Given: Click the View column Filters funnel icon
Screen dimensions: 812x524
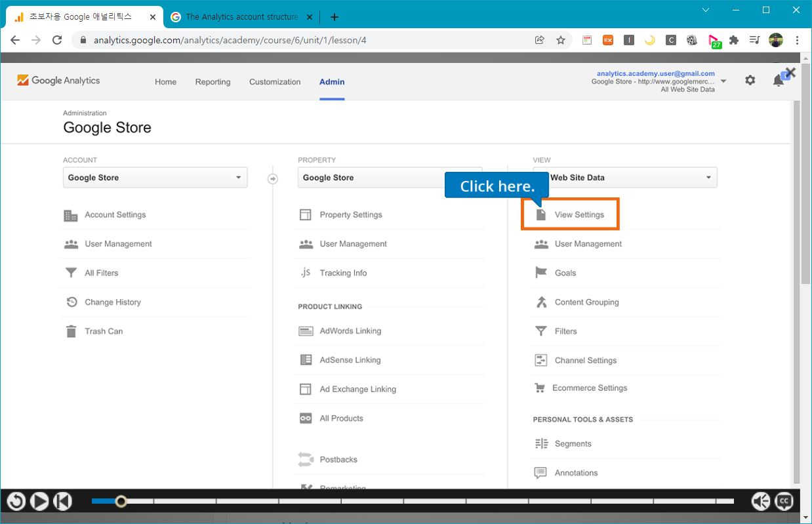Looking at the screenshot, I should click(541, 331).
